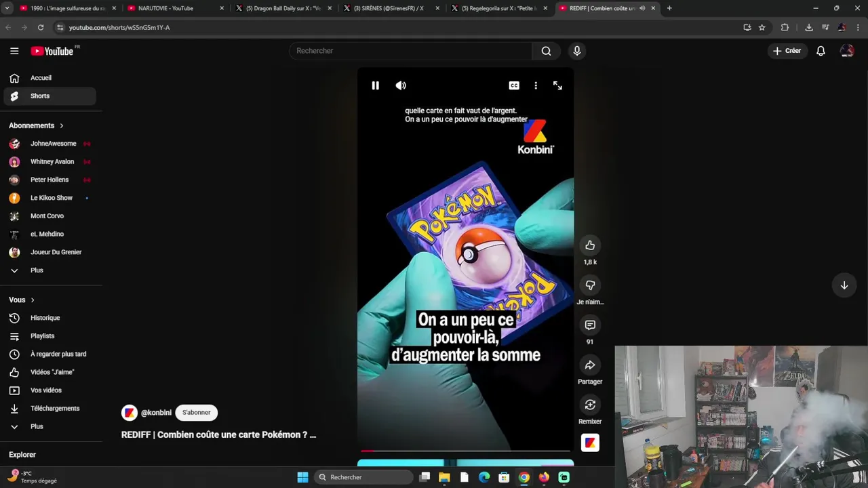Mute the Shorts video volume
Viewport: 868px width, 488px height.
pyautogui.click(x=401, y=85)
